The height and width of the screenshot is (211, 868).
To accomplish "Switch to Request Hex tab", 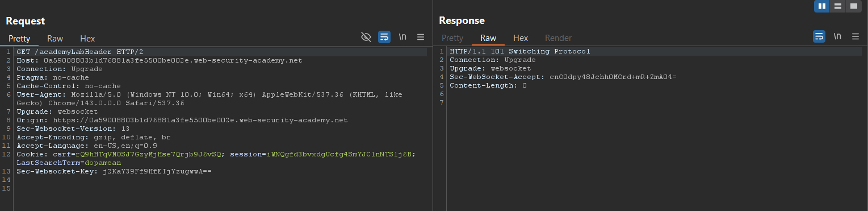I will coord(87,38).
